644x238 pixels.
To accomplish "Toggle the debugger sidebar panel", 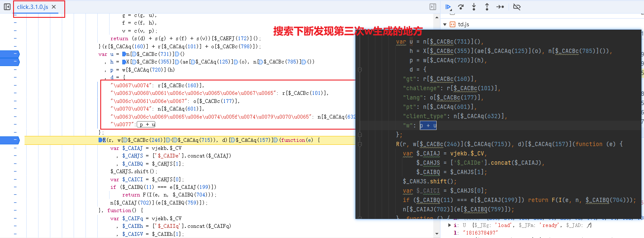I will click(433, 7).
